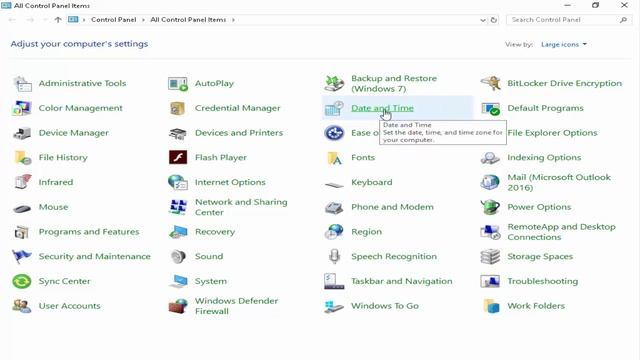Image resolution: width=640 pixels, height=360 pixels.
Task: Click the Mouse icon
Action: pyautogui.click(x=22, y=209)
